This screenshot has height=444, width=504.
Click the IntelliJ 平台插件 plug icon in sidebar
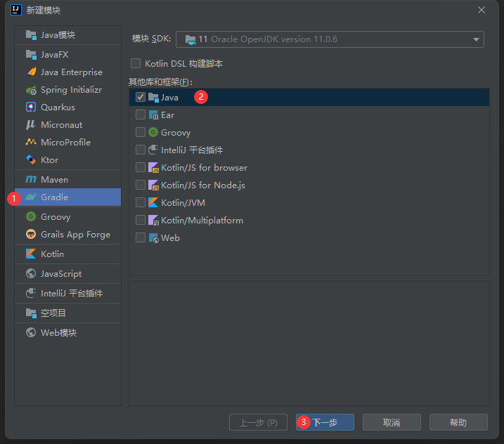click(x=31, y=293)
